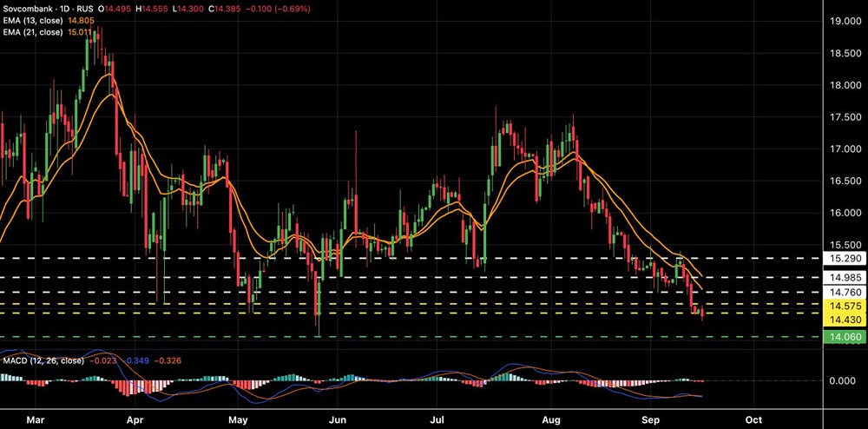Screen dimensions: 868x429
Task: Select the EMA (21, close) indicator legend
Action: (33, 31)
